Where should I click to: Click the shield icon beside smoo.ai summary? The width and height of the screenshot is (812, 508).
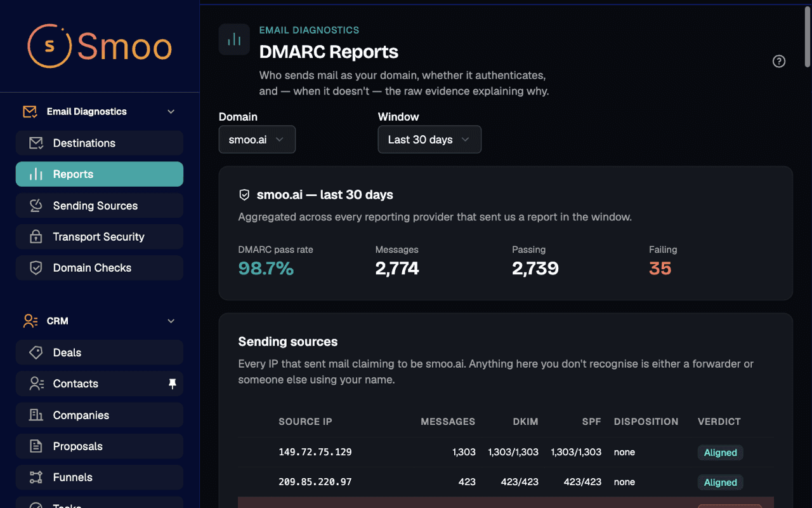[244, 195]
